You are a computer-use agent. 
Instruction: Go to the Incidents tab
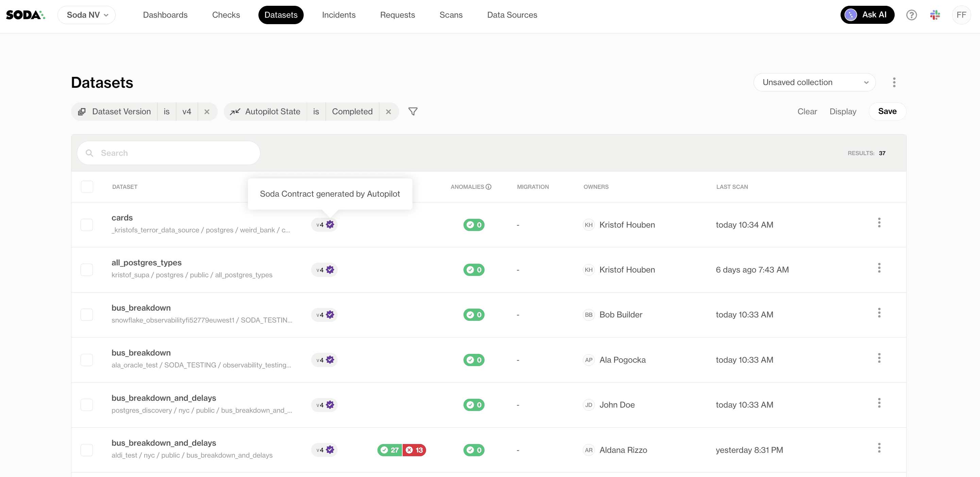tap(339, 15)
